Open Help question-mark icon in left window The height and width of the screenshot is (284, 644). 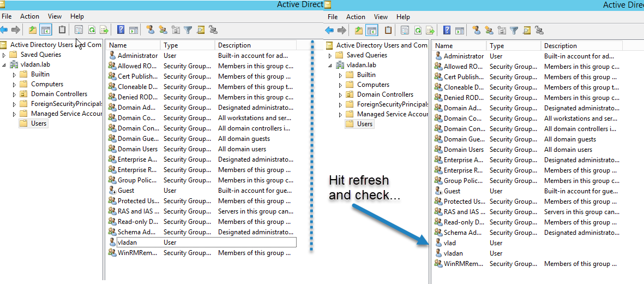[121, 29]
